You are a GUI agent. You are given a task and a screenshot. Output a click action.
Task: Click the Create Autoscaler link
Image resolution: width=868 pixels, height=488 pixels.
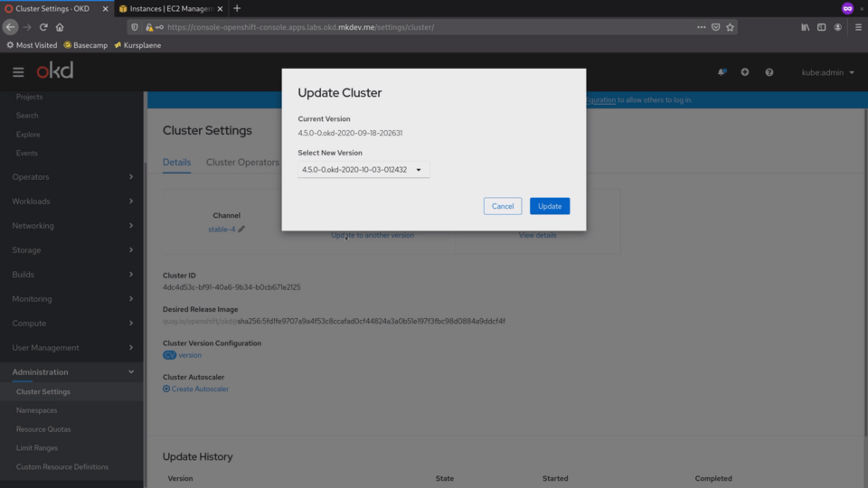coord(196,389)
